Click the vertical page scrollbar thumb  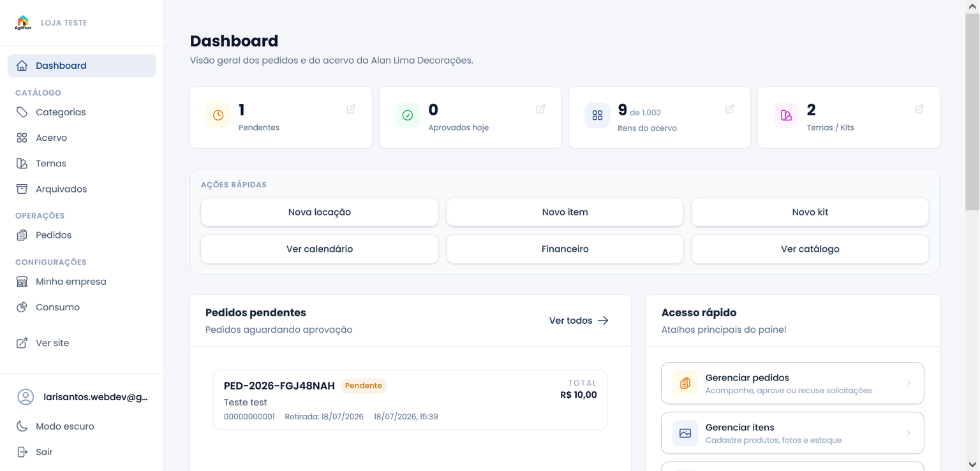pyautogui.click(x=972, y=112)
